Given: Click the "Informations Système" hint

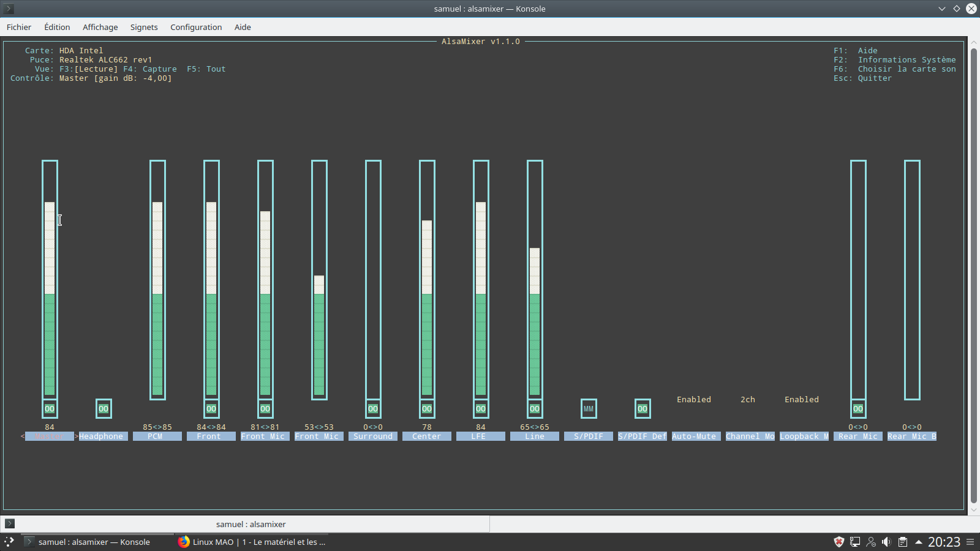Looking at the screenshot, I should [x=907, y=59].
